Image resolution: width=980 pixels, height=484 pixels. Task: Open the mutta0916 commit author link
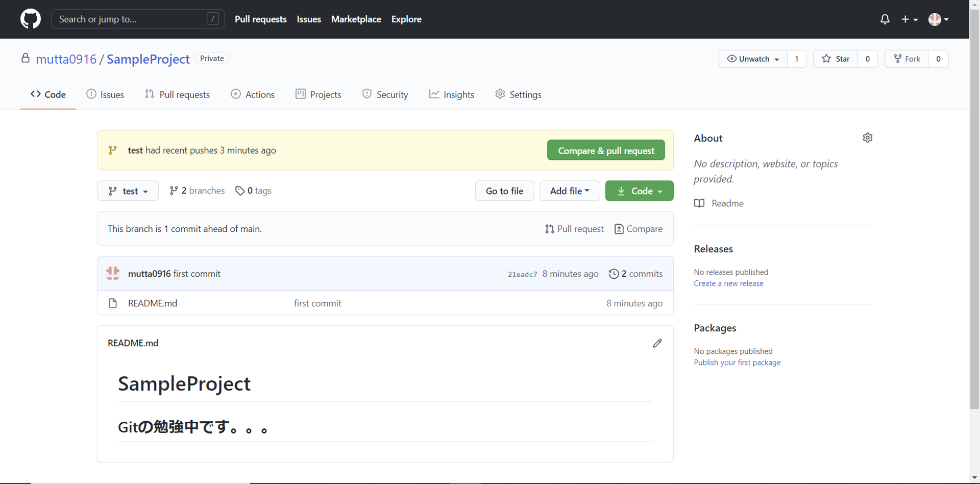[x=149, y=274]
